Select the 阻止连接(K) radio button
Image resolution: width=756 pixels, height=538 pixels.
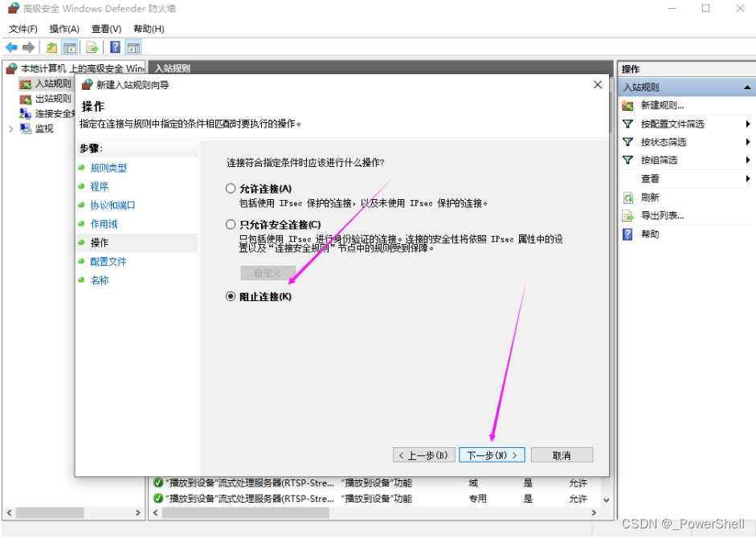(x=231, y=296)
